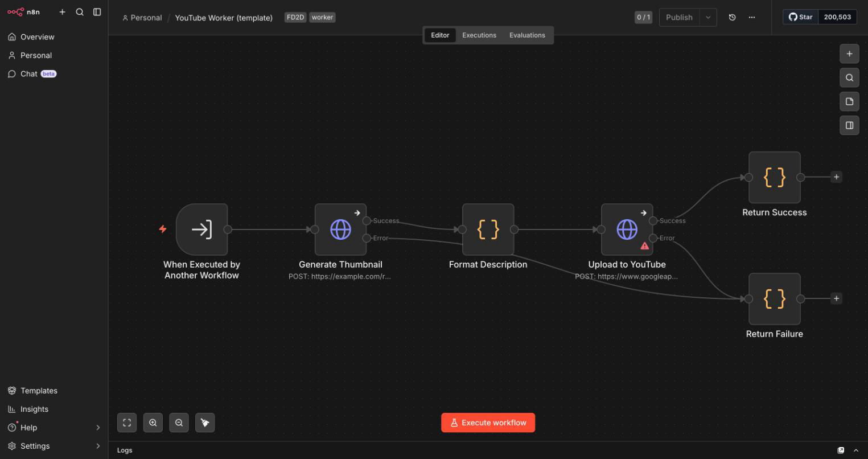The image size is (868, 459).
Task: Select the Upload to YouTube globe node
Action: coord(627,229)
